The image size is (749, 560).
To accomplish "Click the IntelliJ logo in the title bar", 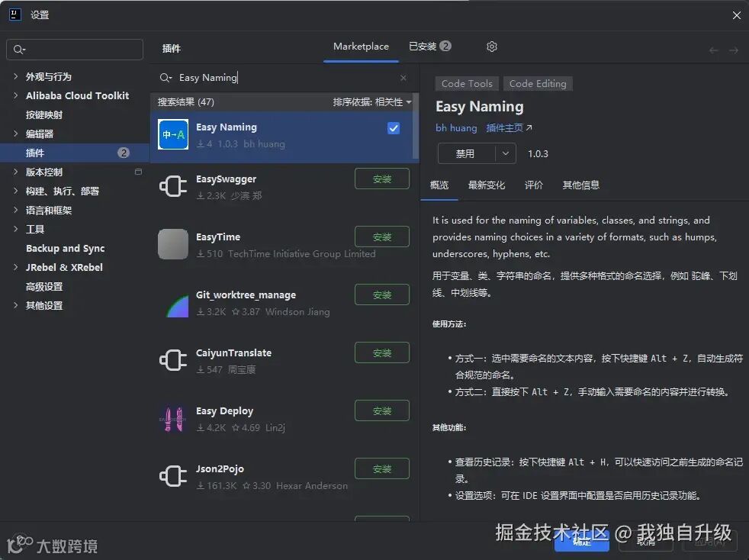I will [x=14, y=14].
